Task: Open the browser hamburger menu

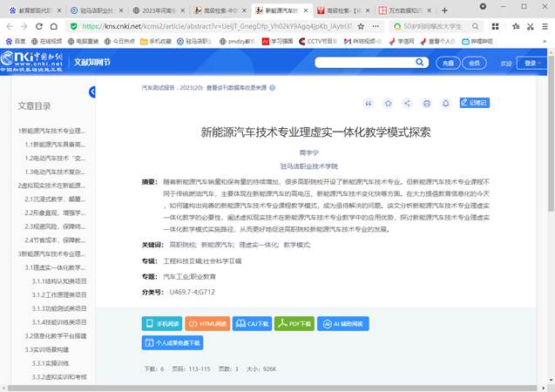Action: pos(545,26)
